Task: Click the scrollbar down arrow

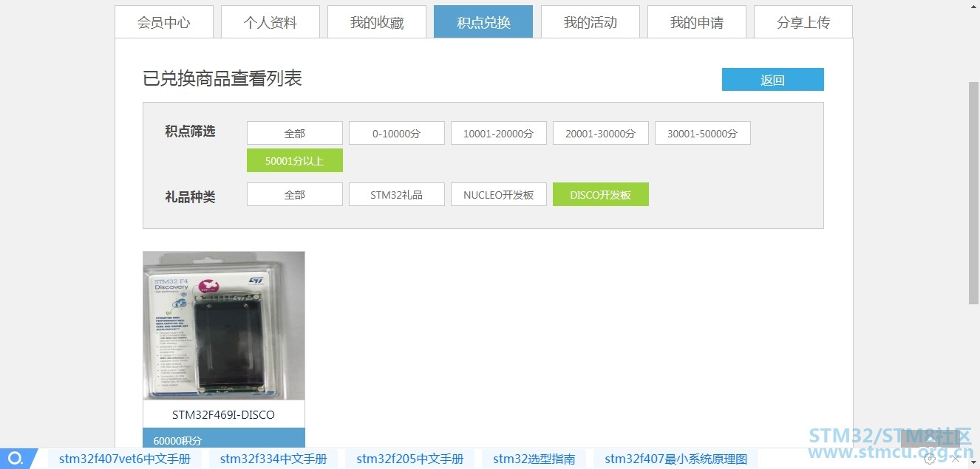Action: pyautogui.click(x=974, y=463)
